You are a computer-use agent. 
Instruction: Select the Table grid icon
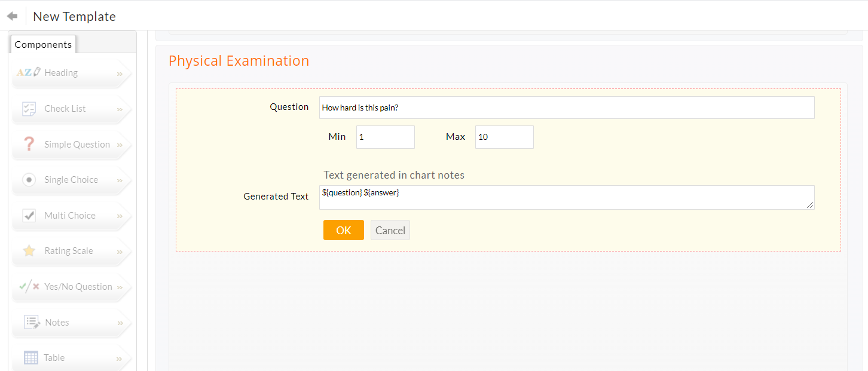pos(30,357)
